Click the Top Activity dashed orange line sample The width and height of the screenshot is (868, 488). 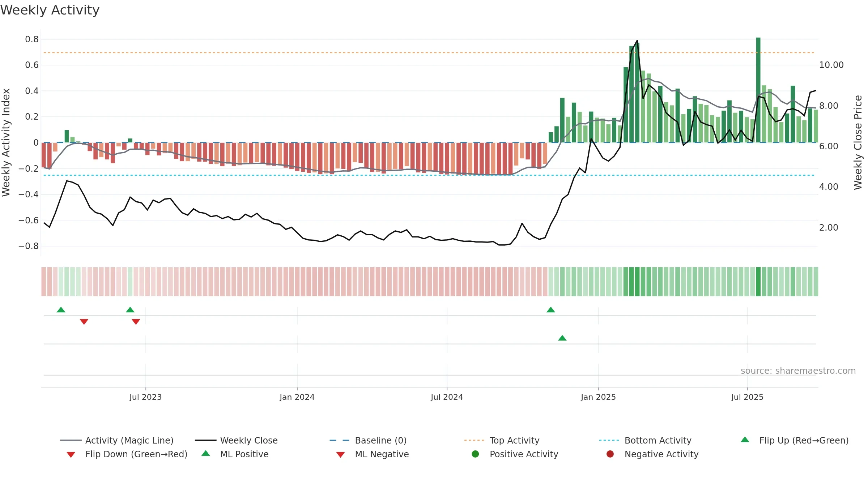[x=474, y=440]
